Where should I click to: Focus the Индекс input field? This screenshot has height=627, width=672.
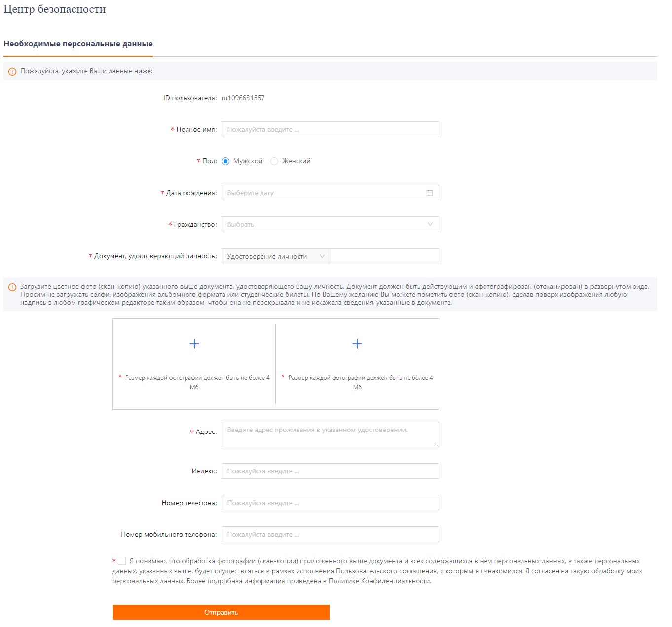(x=330, y=471)
